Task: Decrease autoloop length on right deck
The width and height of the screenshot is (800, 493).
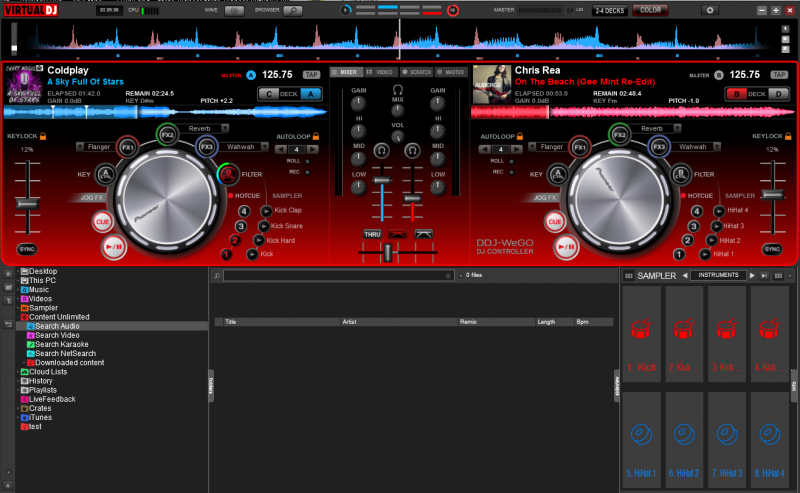Action: point(485,150)
